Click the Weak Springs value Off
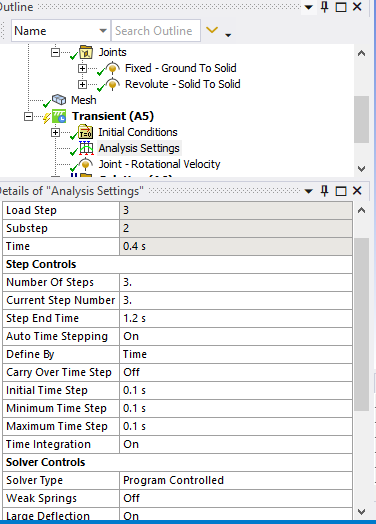 point(236,499)
